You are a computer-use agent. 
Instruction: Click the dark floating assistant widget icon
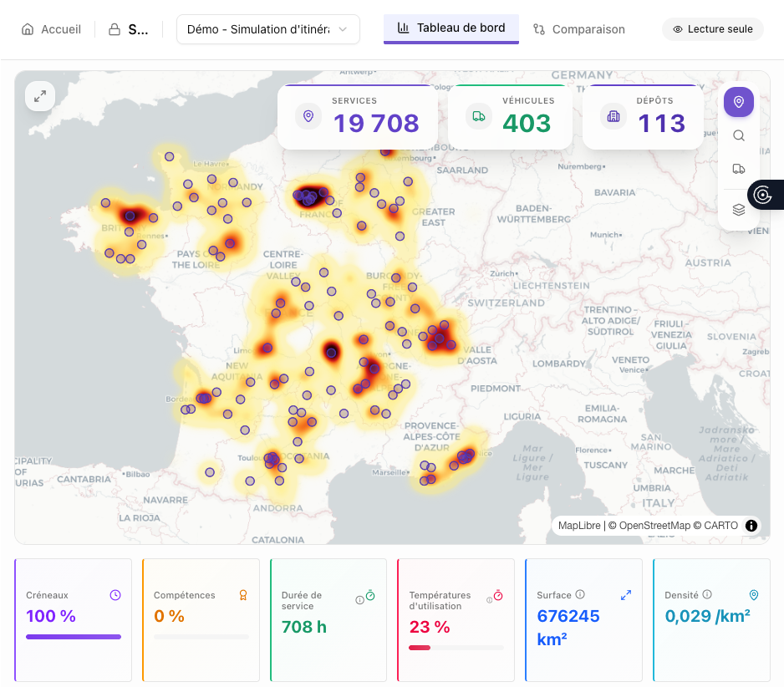click(x=763, y=195)
